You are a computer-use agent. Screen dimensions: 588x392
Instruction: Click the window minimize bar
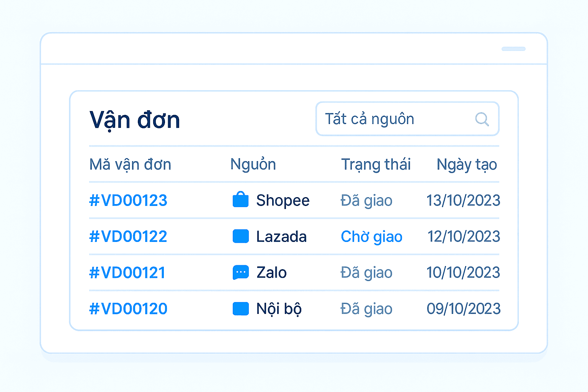click(x=513, y=49)
